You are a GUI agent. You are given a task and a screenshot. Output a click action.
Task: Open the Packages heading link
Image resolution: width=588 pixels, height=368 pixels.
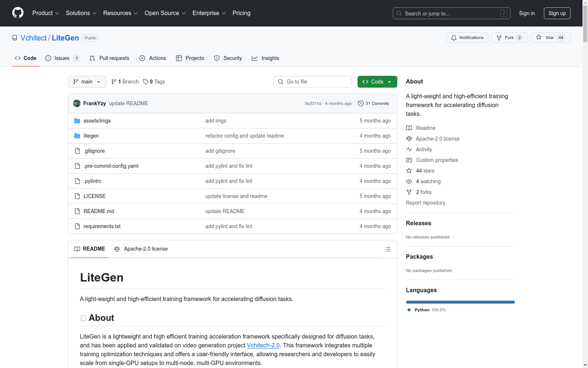419,256
